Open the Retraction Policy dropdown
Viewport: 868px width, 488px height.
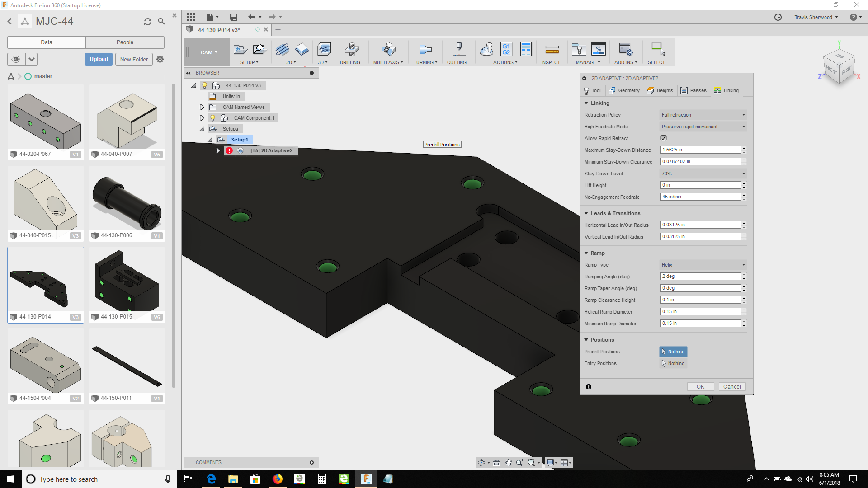click(x=703, y=115)
